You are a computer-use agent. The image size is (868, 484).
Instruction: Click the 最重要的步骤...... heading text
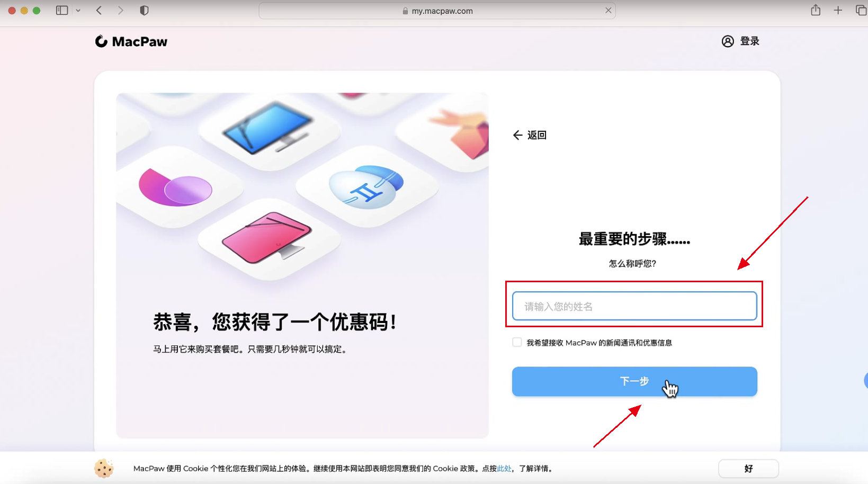(634, 239)
